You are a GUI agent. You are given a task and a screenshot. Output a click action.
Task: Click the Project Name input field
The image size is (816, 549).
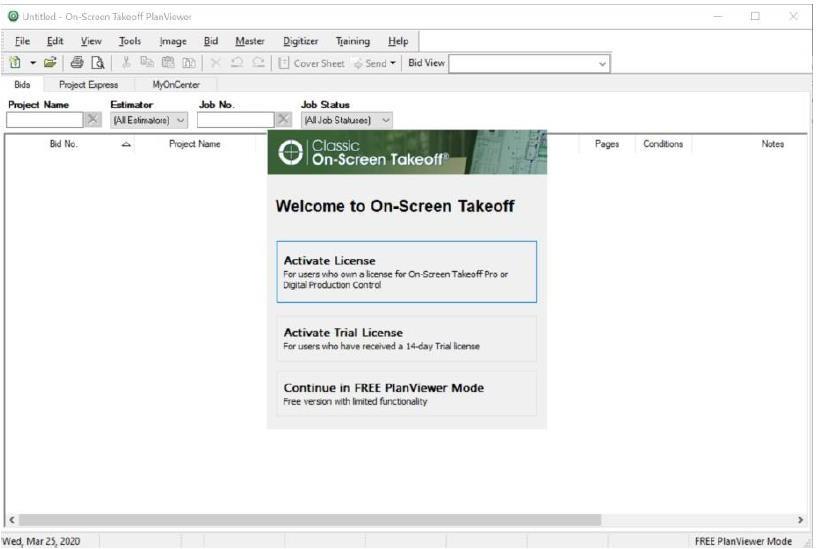click(x=43, y=120)
